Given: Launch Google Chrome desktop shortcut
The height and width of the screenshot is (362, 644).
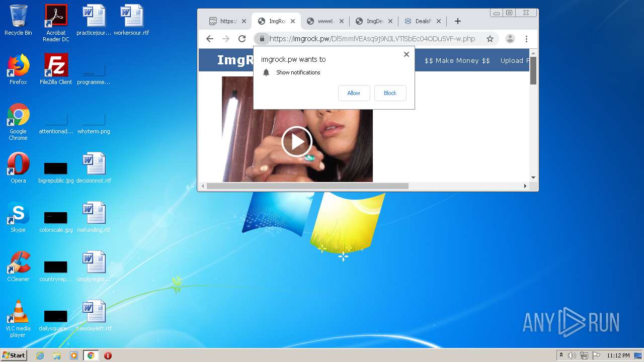Looking at the screenshot, I should click(18, 122).
